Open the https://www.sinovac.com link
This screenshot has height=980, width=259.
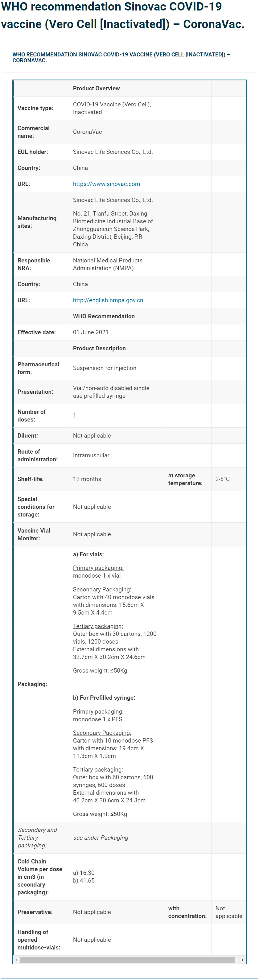coord(106,184)
